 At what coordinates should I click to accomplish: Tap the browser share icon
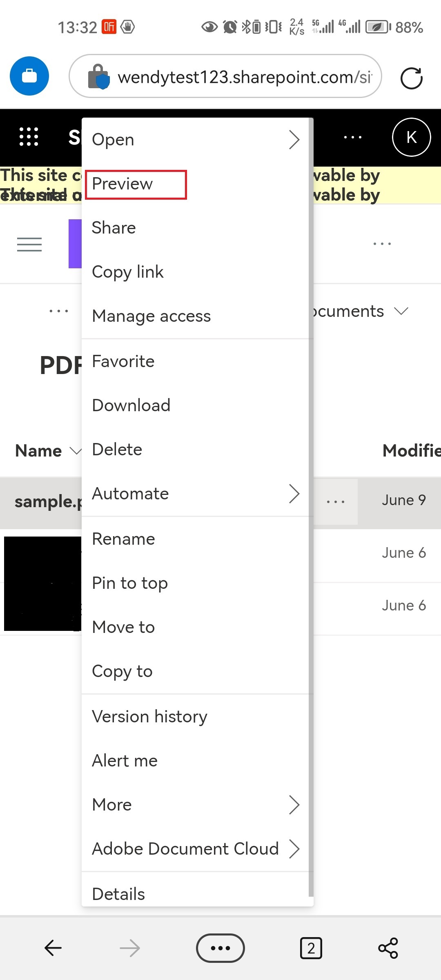point(388,948)
